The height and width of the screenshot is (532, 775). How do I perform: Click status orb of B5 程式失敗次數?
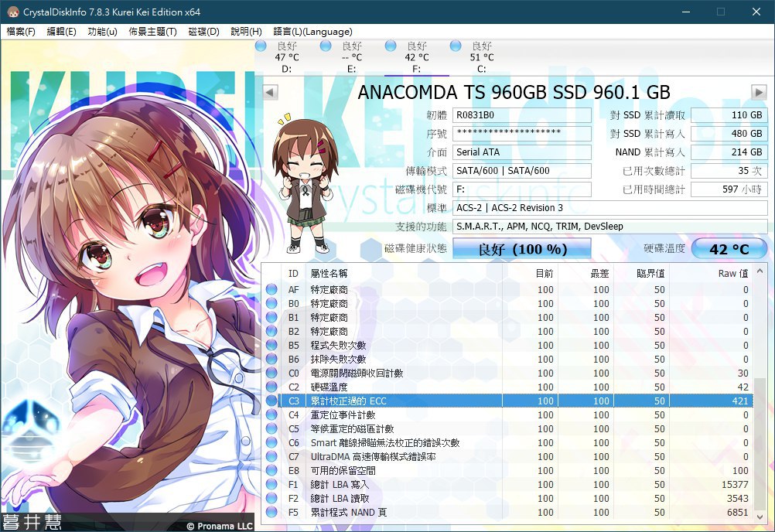271,346
